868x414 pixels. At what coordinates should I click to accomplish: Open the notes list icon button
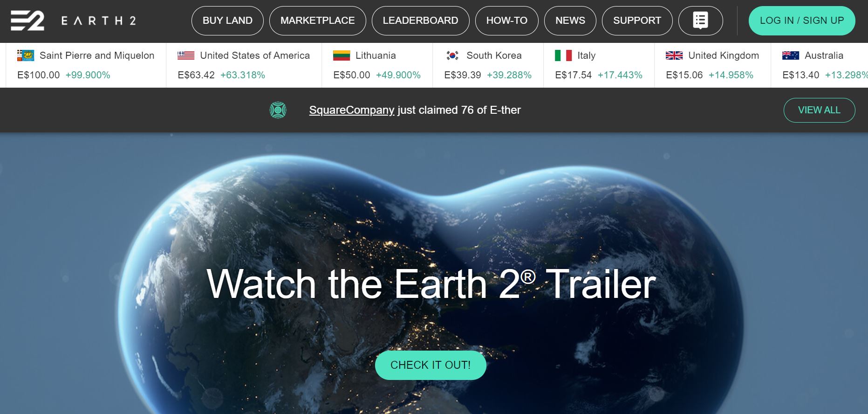[x=700, y=21]
